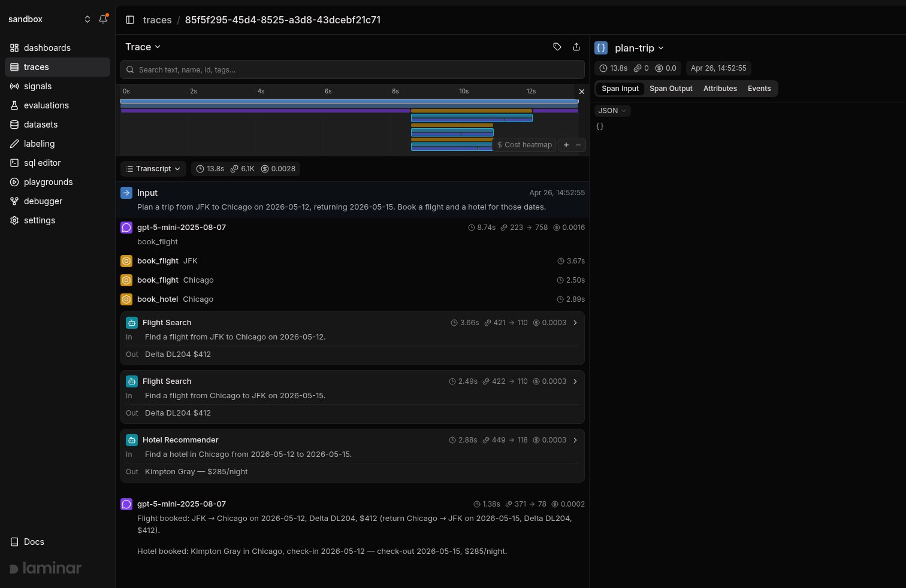Viewport: 906px width, 588px height.
Task: Click the topmost blue timeline span bar
Action: point(349,101)
